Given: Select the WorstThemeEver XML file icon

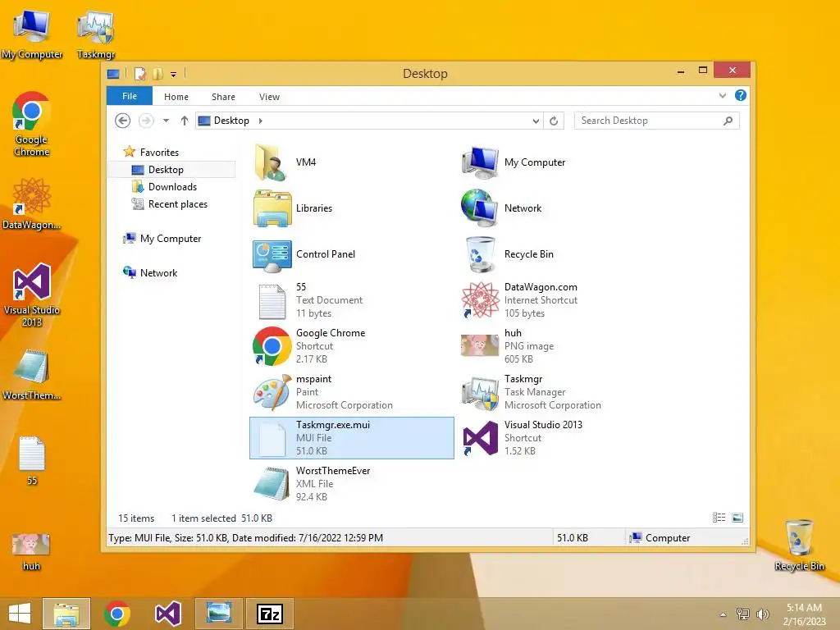Looking at the screenshot, I should pos(272,483).
